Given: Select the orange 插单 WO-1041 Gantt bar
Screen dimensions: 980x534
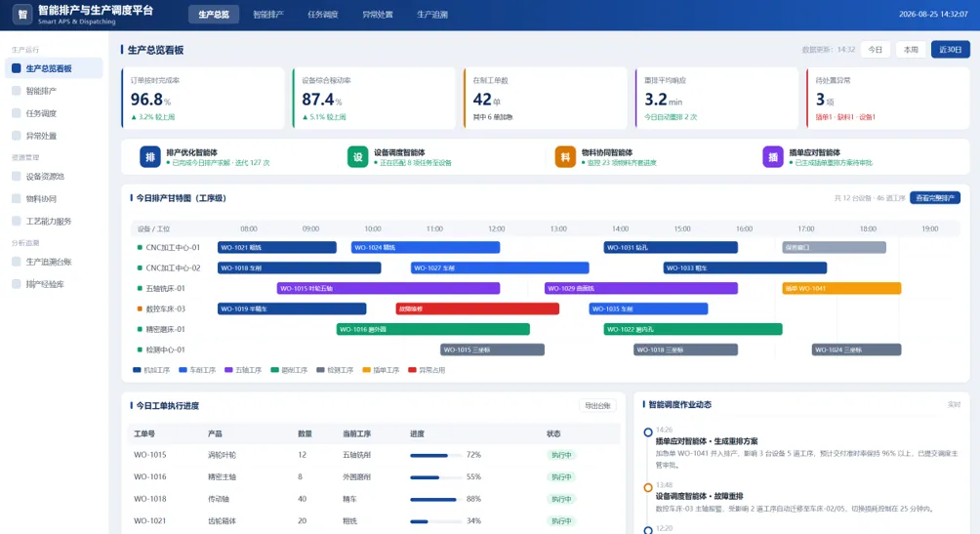Looking at the screenshot, I should pyautogui.click(x=841, y=288).
